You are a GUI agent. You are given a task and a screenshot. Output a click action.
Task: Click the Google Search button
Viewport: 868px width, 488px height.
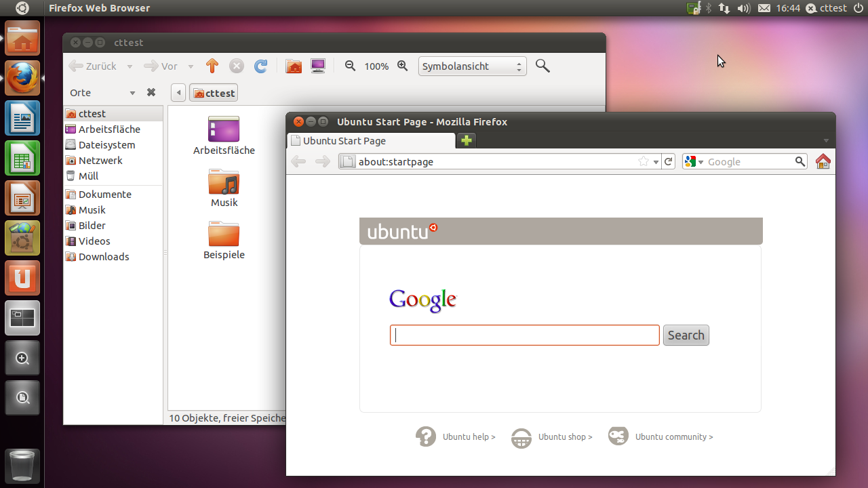pyautogui.click(x=686, y=335)
